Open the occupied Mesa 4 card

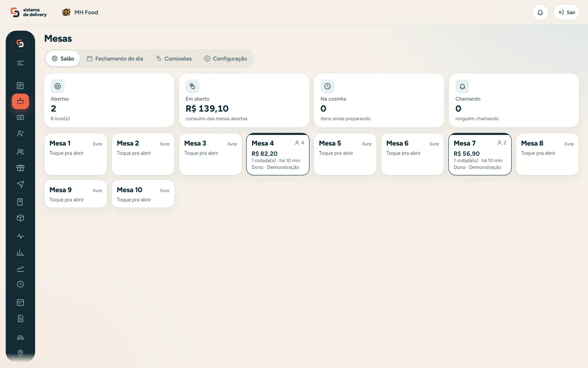[x=278, y=154]
